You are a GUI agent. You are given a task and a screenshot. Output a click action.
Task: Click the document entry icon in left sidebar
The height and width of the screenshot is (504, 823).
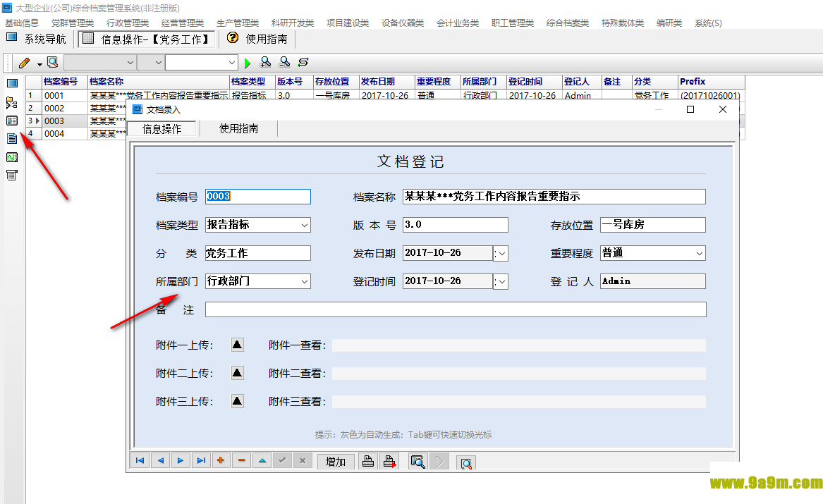[11, 138]
